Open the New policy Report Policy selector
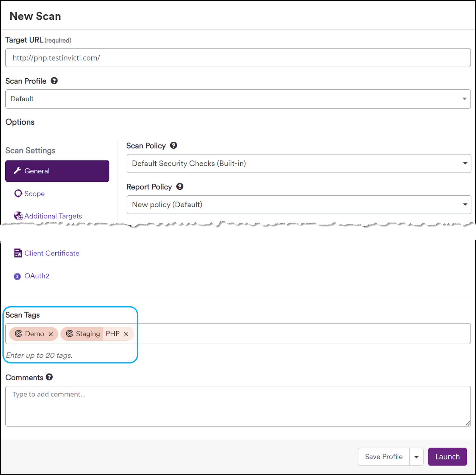 coord(465,204)
